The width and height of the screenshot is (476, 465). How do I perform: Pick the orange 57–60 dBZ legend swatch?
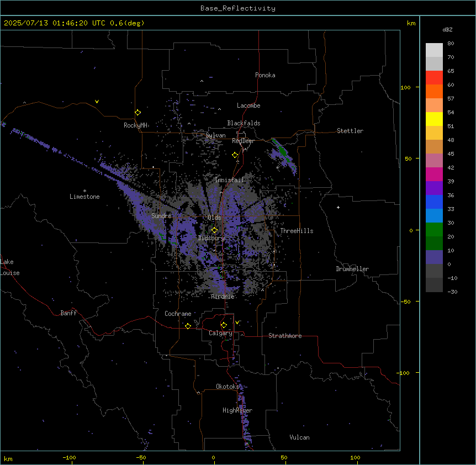point(434,91)
